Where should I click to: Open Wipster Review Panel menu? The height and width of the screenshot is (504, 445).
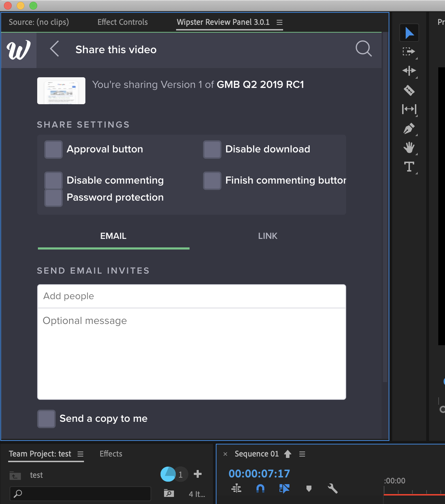[280, 22]
